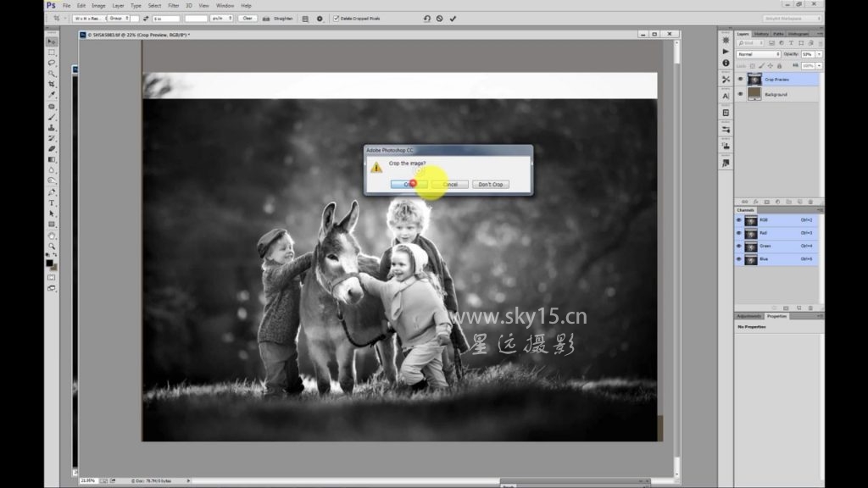868x488 pixels.
Task: Open the Fill slider dropdown arrow
Action: [x=820, y=66]
